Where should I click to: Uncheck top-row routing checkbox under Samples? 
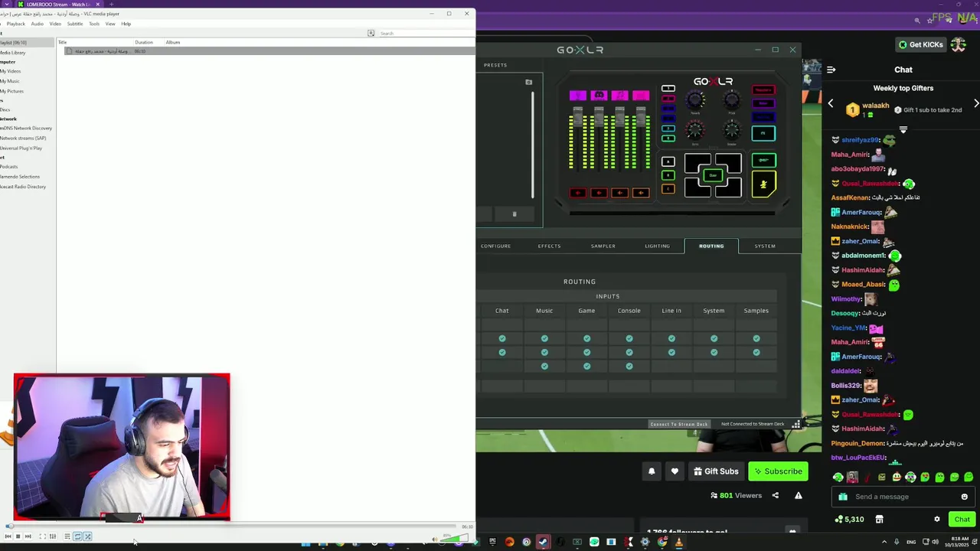(x=756, y=338)
